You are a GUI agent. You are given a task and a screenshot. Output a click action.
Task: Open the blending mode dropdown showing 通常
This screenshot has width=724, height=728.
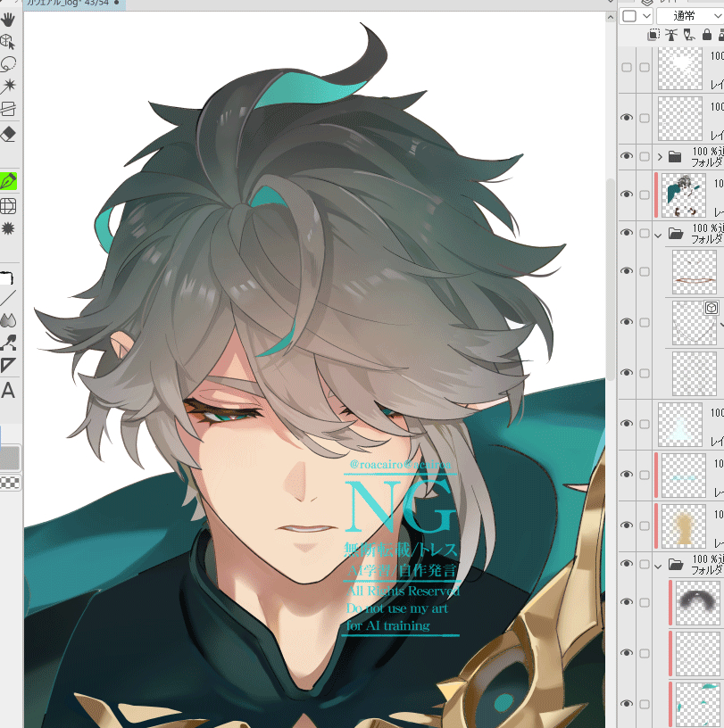point(688,16)
